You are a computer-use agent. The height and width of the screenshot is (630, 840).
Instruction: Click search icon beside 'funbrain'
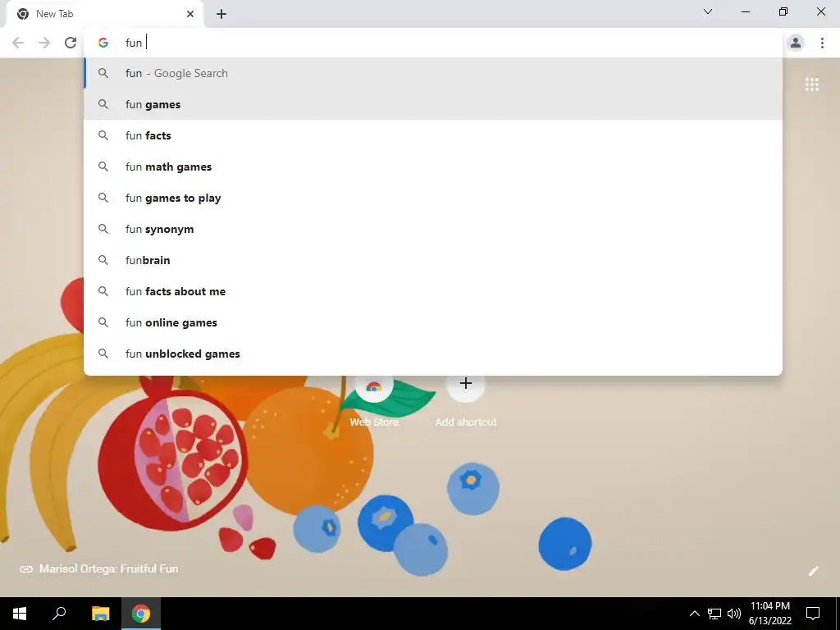click(103, 260)
